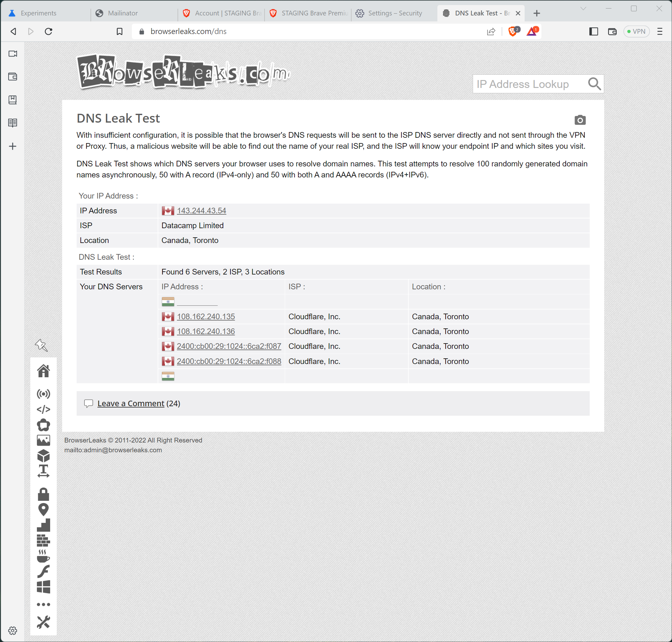Toggle the VPN connection pill
Image resolution: width=672 pixels, height=642 pixels.
pyautogui.click(x=636, y=31)
